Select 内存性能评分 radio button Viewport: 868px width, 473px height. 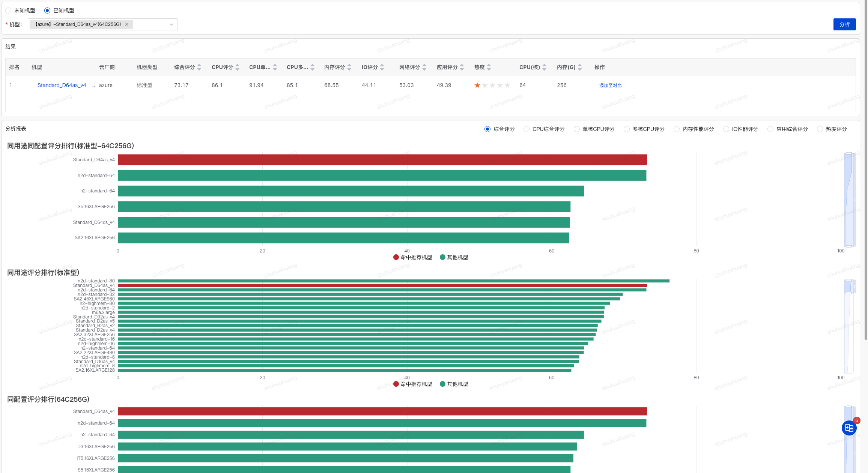point(677,129)
